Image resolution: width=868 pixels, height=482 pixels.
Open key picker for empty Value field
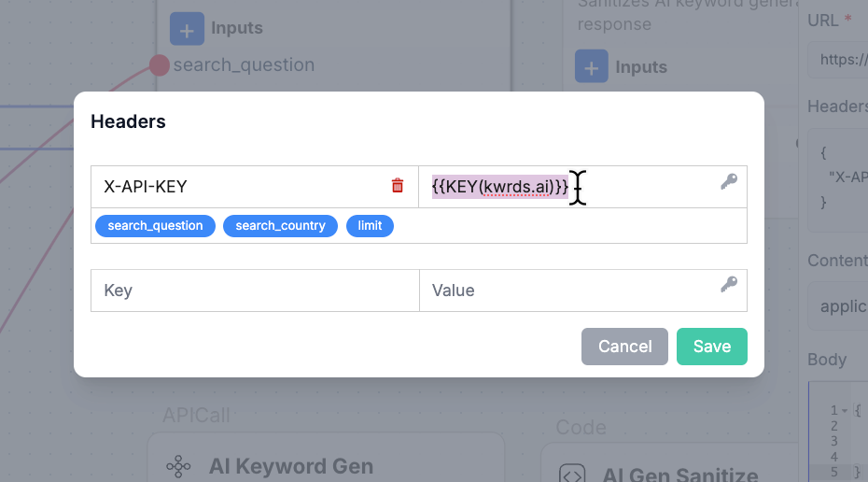tap(729, 284)
